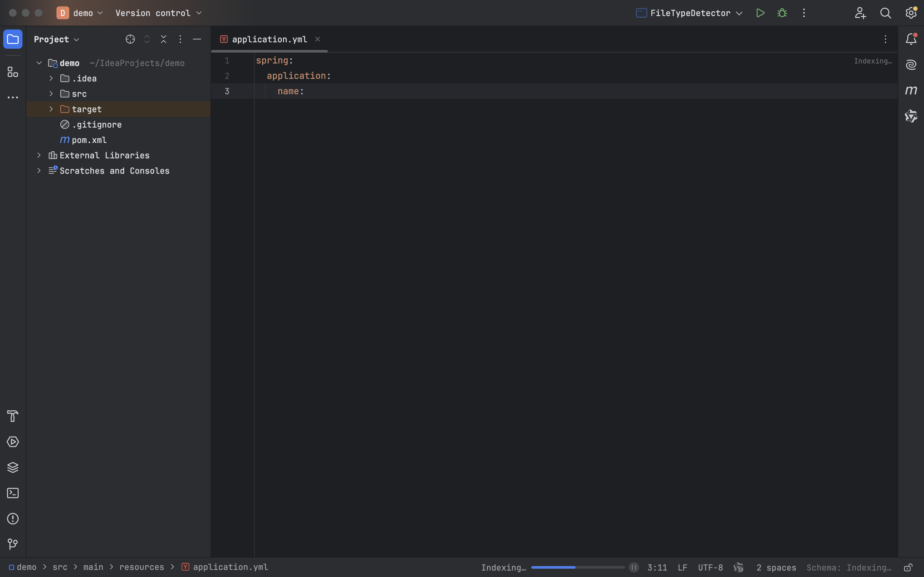
Task: Run FileTypeDetector with the green play icon
Action: pyautogui.click(x=760, y=13)
